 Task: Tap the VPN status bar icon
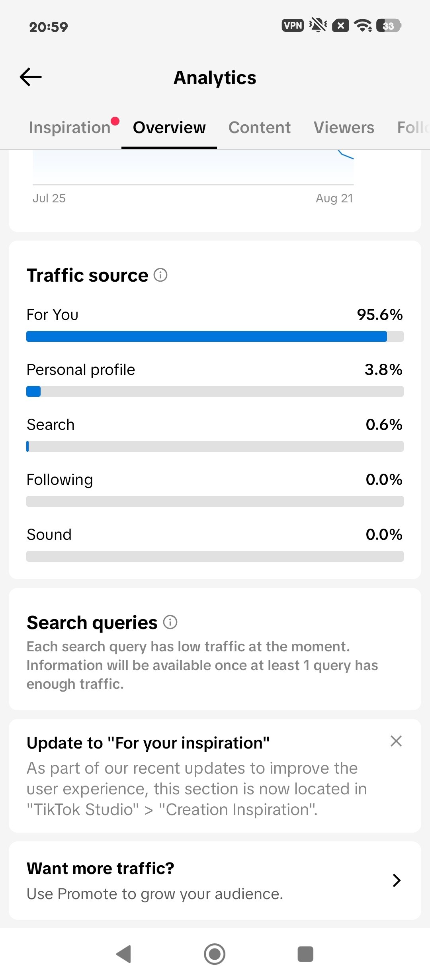click(x=293, y=25)
